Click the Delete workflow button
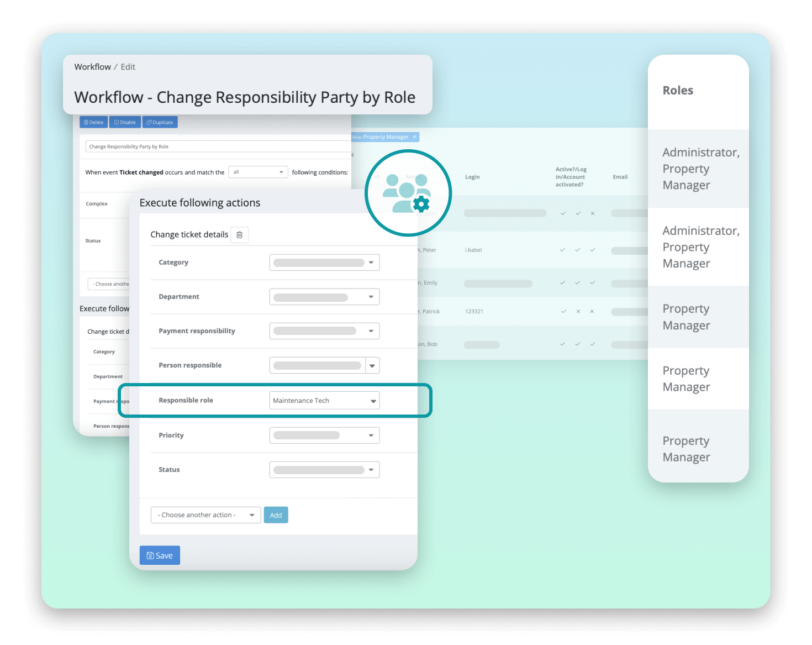The height and width of the screenshot is (645, 812). click(93, 122)
